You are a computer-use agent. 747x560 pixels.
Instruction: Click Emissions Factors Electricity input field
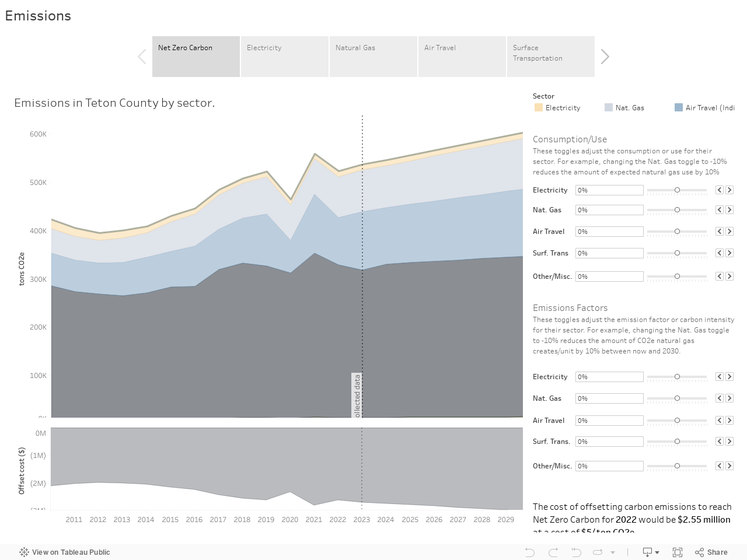point(609,377)
